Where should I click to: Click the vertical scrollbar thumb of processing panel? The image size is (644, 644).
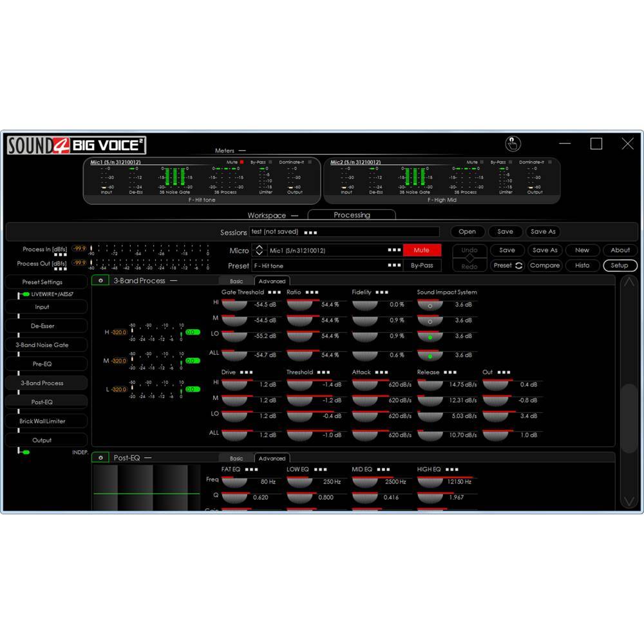629,418
